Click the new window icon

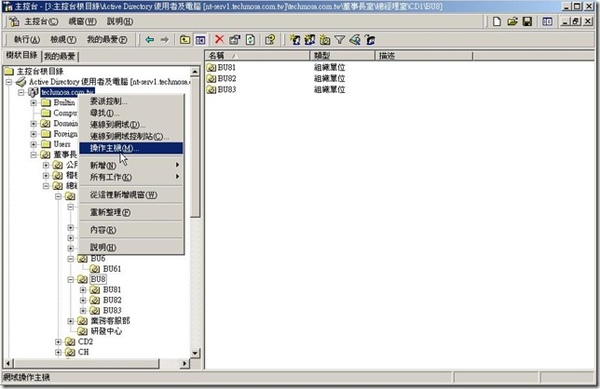pyautogui.click(x=547, y=21)
